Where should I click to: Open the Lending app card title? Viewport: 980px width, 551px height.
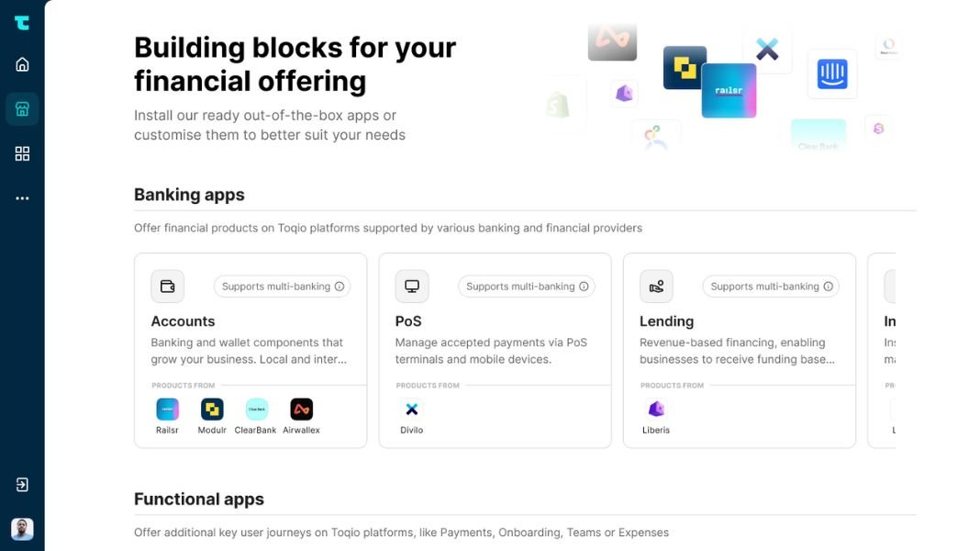click(666, 320)
